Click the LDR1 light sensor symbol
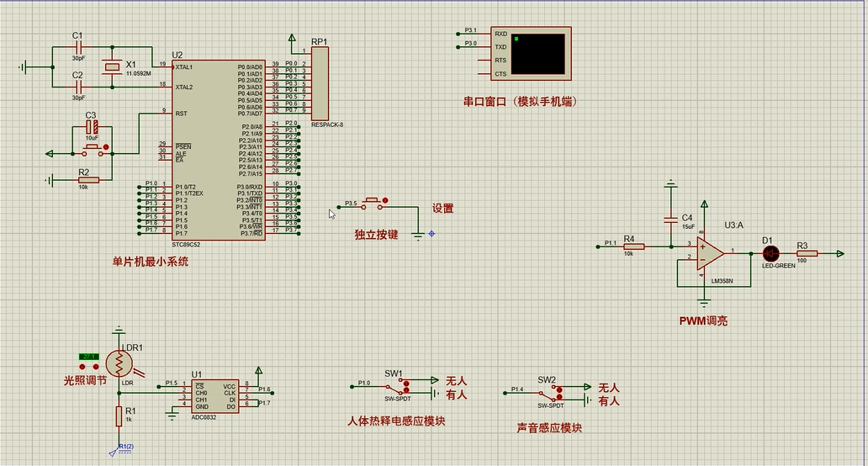Screen dimensions: 868x466 coord(119,363)
